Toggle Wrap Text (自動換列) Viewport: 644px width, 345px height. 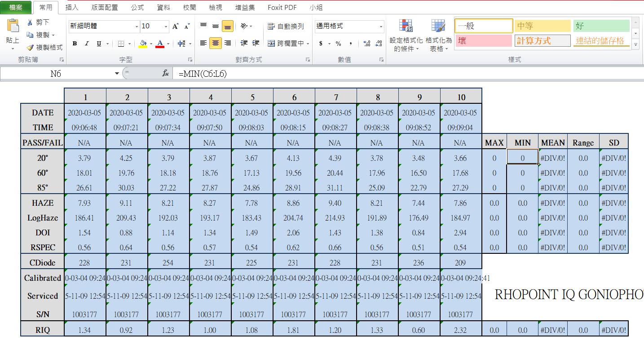[x=286, y=27]
